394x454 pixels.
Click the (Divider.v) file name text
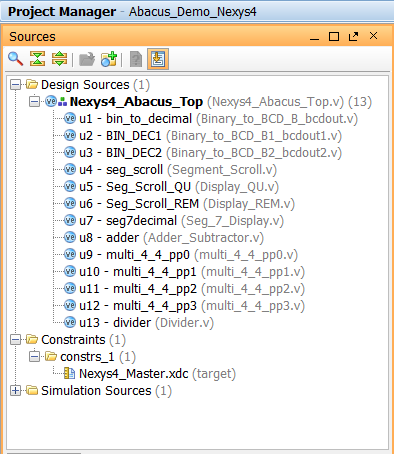pos(185,323)
